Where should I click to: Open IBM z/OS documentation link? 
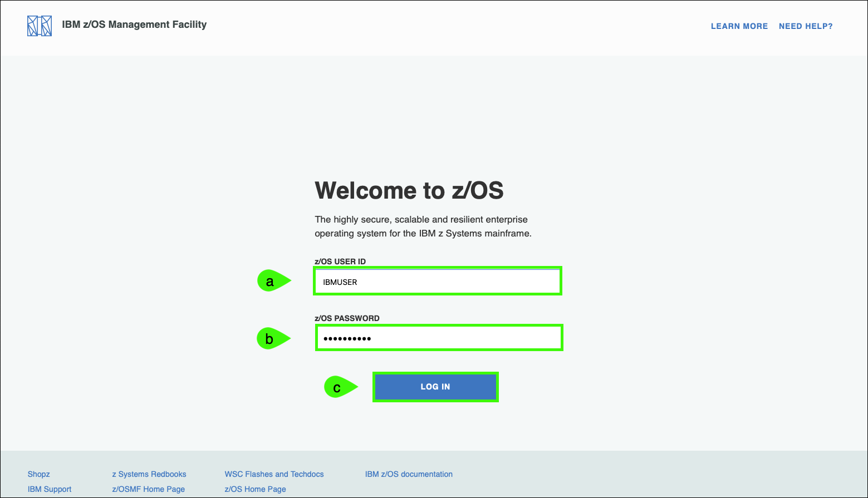[x=409, y=474]
